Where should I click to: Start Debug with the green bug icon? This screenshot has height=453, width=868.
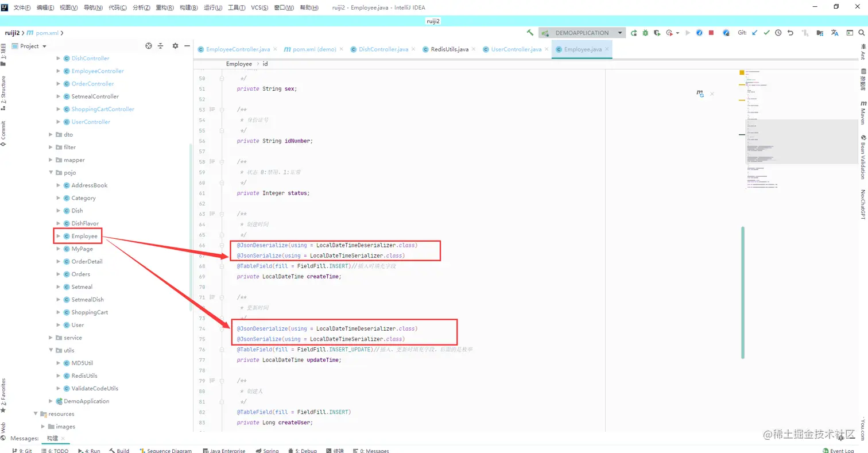645,33
